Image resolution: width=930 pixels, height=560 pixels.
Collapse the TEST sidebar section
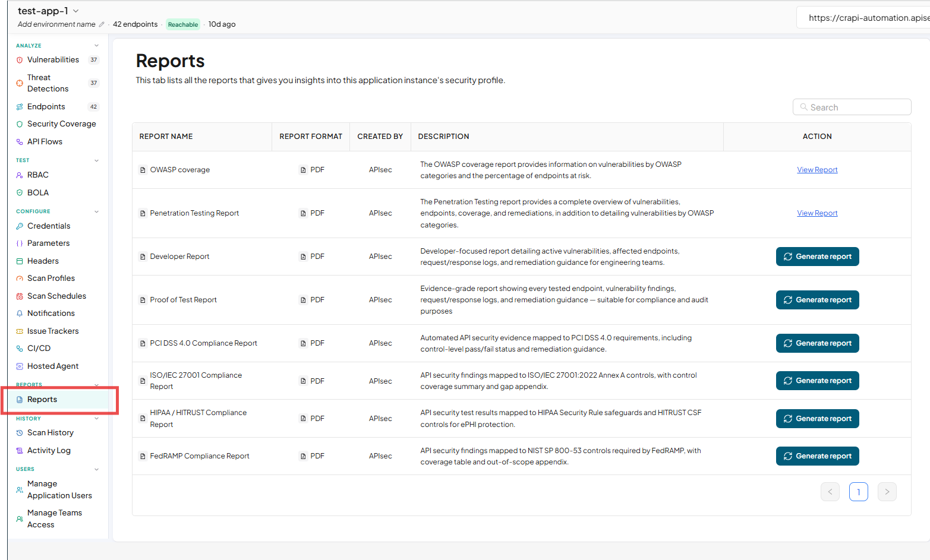coord(96,160)
